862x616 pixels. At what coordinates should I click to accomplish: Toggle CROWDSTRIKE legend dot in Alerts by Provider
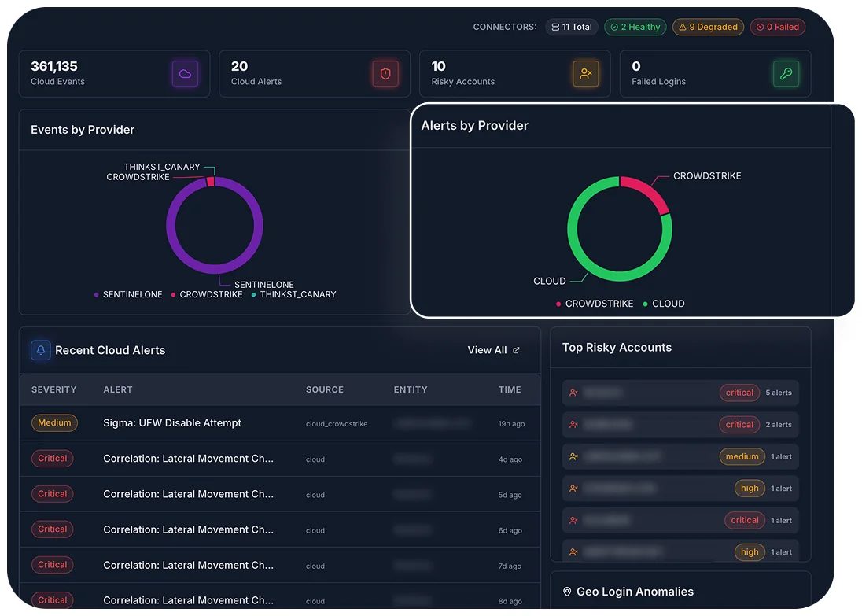(x=558, y=304)
